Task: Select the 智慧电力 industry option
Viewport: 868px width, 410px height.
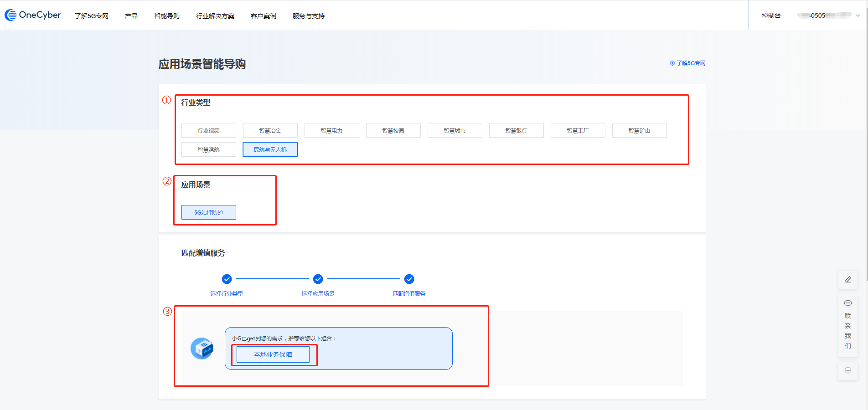Action: click(x=331, y=130)
